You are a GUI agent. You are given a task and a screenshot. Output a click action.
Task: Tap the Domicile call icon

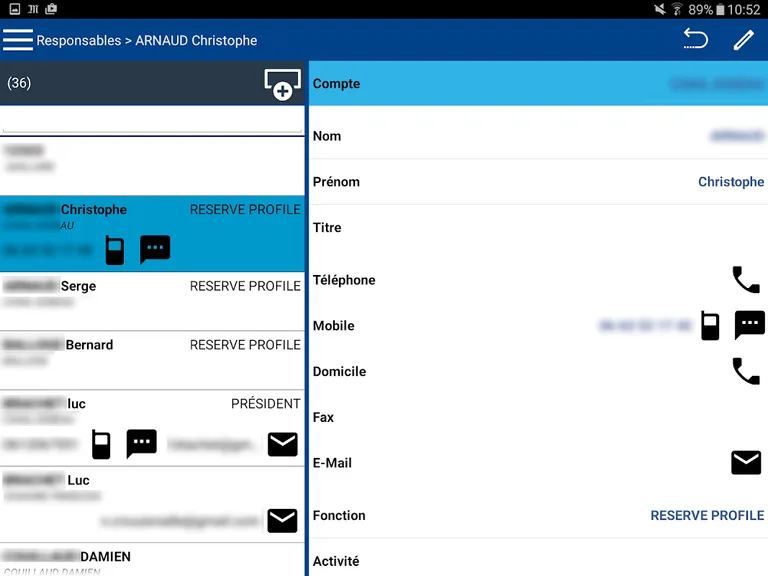click(746, 371)
